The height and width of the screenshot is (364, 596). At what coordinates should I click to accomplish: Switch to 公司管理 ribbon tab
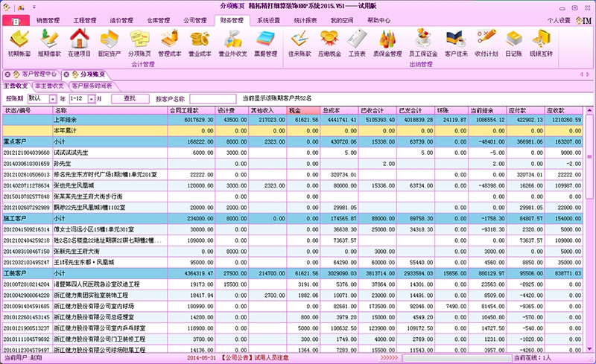195,21
